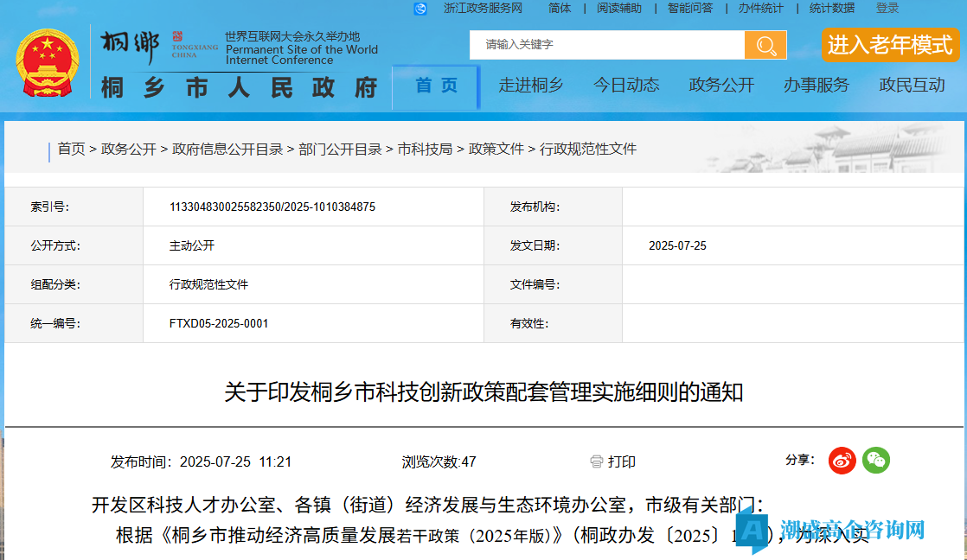Switch to elderly mode 进入老年模式

point(889,45)
